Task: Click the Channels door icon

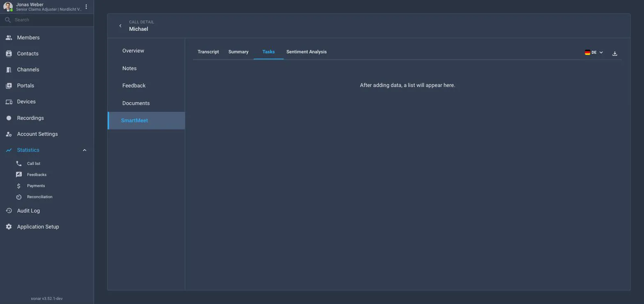Action: [9, 70]
